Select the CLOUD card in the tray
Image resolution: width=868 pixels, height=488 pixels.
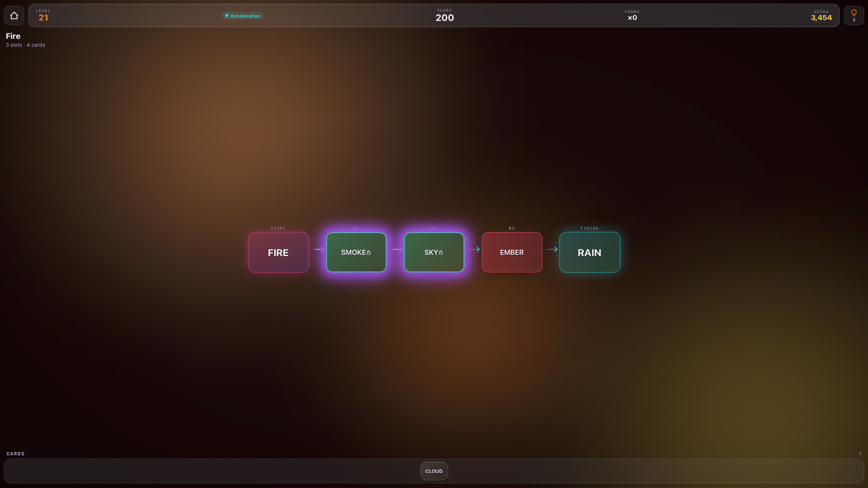point(434,471)
